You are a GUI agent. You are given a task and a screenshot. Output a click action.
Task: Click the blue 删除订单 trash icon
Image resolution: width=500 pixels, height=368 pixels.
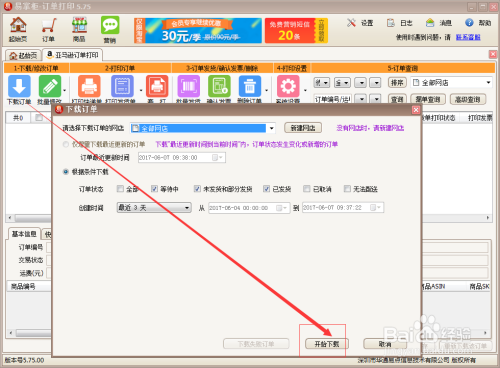(x=250, y=86)
